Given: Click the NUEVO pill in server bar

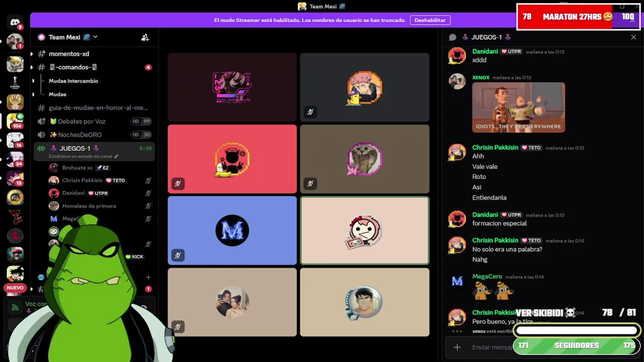Looking at the screenshot, I should pyautogui.click(x=15, y=288).
